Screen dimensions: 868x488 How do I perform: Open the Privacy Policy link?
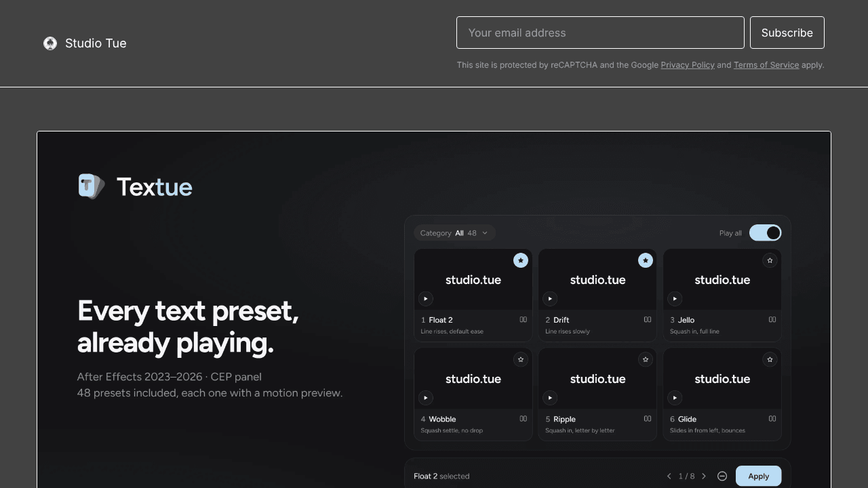coord(688,65)
